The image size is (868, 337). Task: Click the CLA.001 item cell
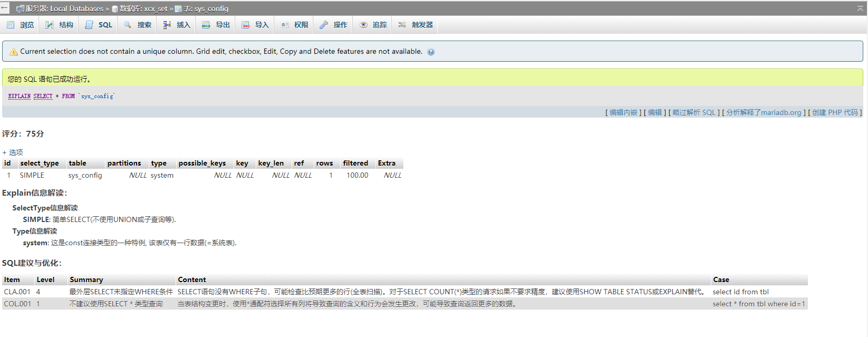(17, 292)
